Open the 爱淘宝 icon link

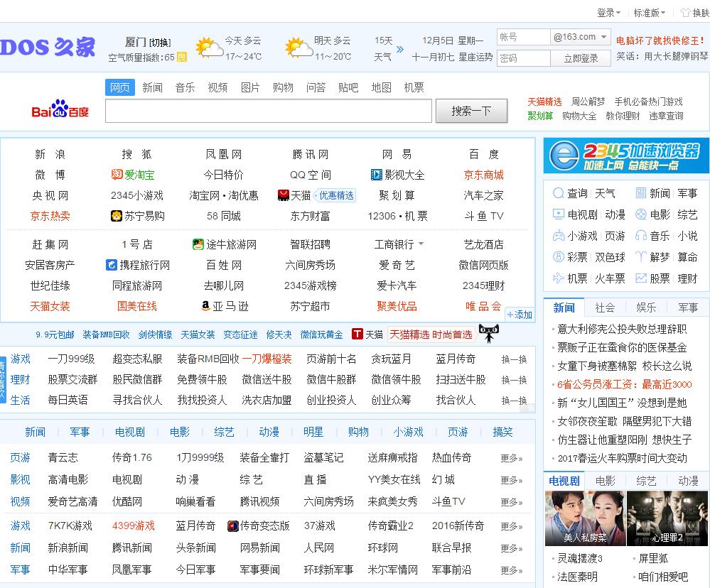pos(117,175)
